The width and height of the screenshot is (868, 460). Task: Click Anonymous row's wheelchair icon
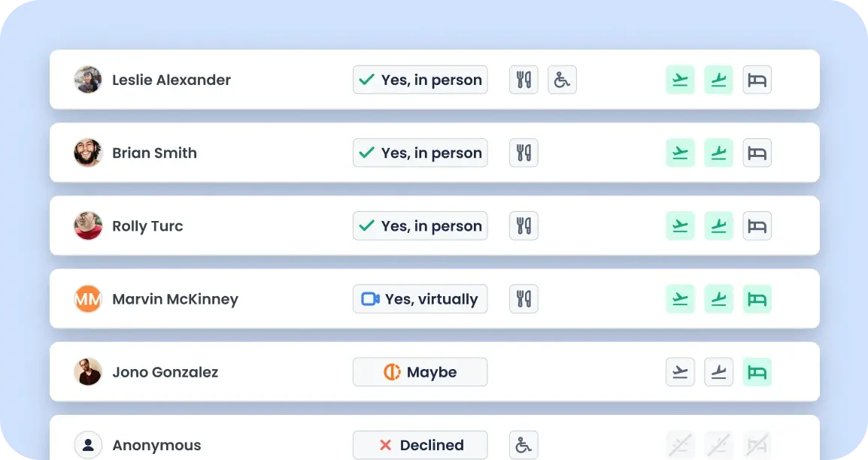point(524,444)
